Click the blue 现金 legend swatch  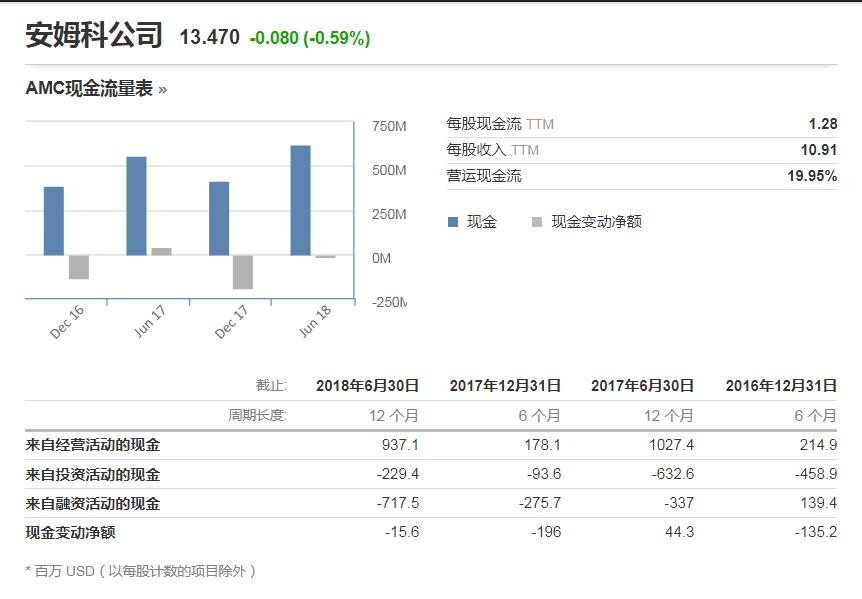pos(453,222)
